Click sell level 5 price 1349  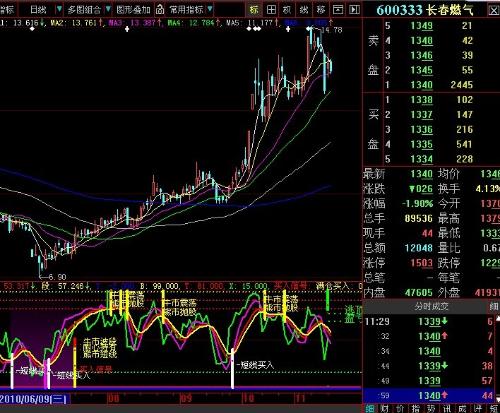tap(422, 26)
